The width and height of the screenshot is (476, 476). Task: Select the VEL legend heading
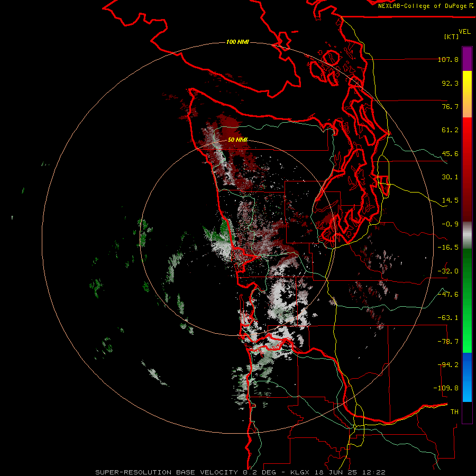coord(464,32)
